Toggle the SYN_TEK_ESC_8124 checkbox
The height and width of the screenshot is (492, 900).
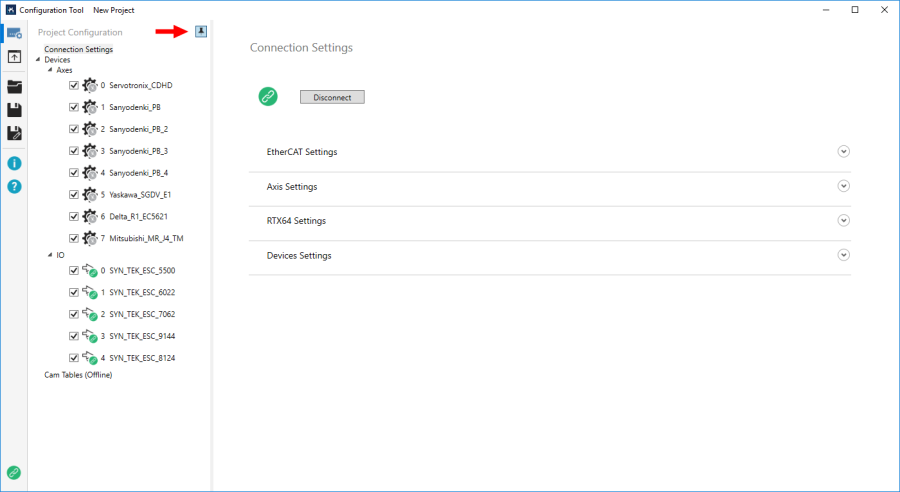(x=73, y=357)
